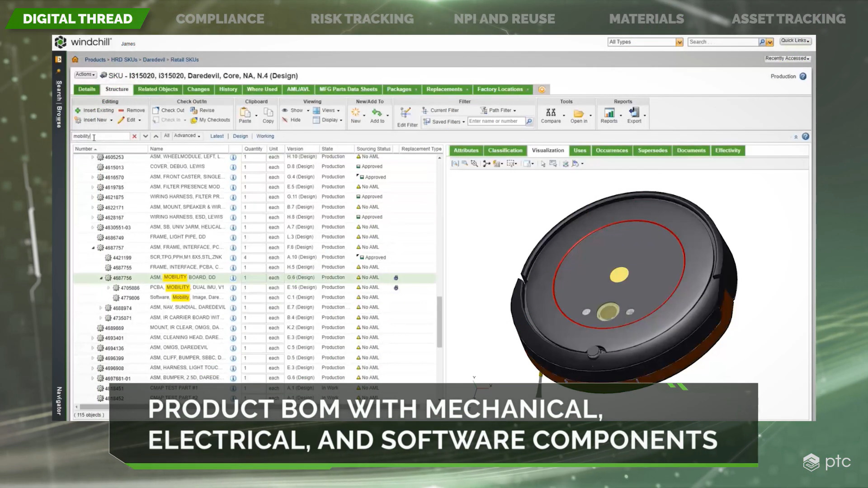Click the Enter name or number field
This screenshot has width=868, height=488.
click(x=496, y=121)
